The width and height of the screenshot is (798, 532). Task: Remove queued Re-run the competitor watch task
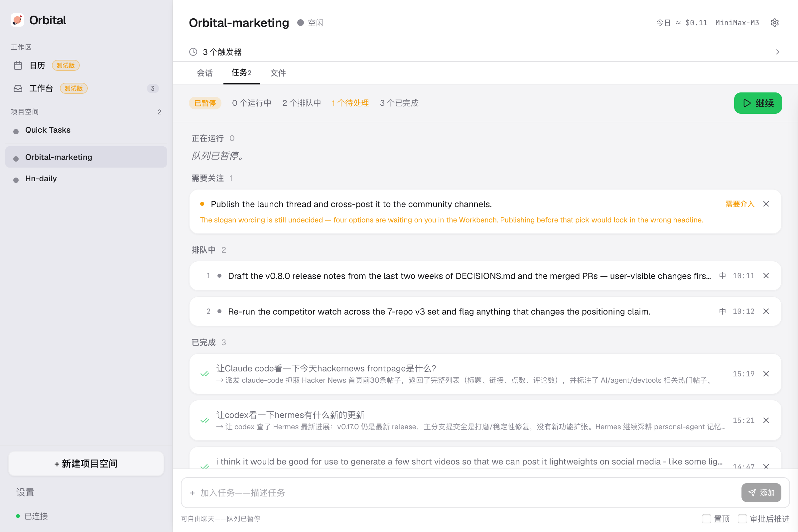(766, 312)
